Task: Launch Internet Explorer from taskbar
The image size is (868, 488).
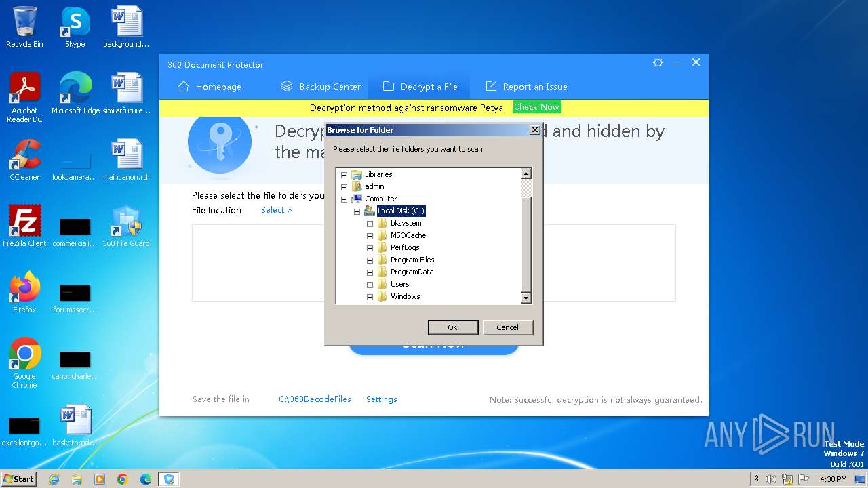Action: pyautogui.click(x=54, y=479)
